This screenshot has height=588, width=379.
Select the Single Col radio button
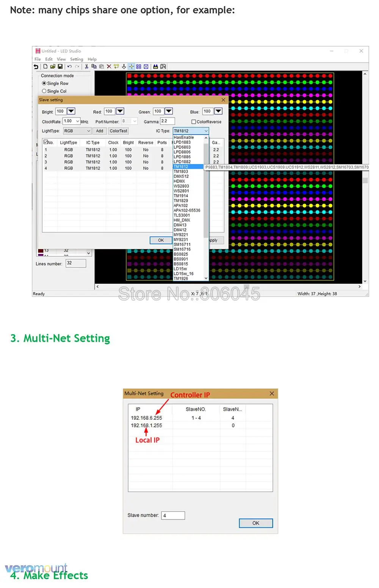(44, 91)
